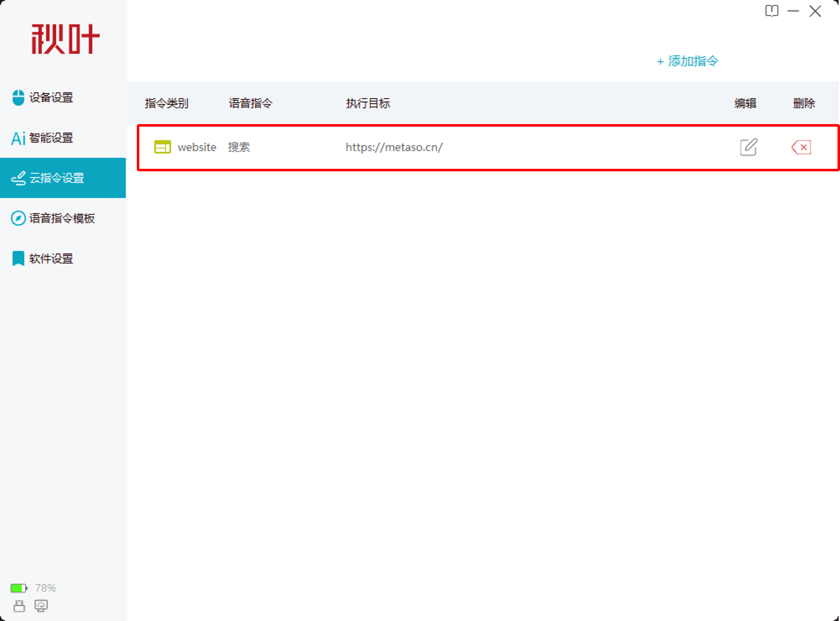Click the bookmark icon beside 软件设置
Screen dimensions: 840x621
(18, 259)
